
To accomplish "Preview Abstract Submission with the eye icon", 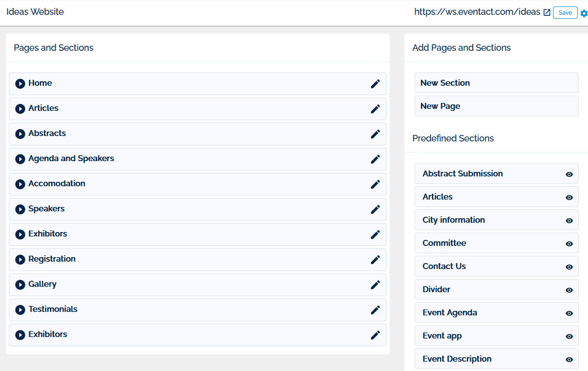I will pyautogui.click(x=569, y=174).
